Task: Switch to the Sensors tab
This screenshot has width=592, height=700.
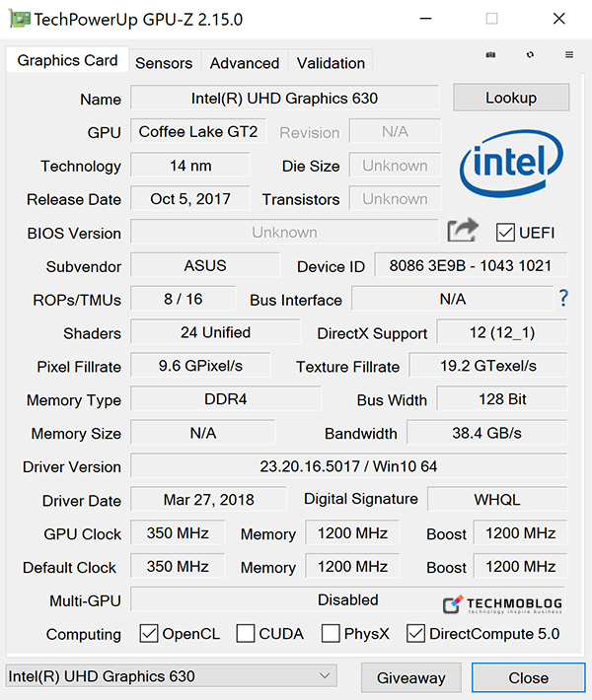Action: click(164, 63)
